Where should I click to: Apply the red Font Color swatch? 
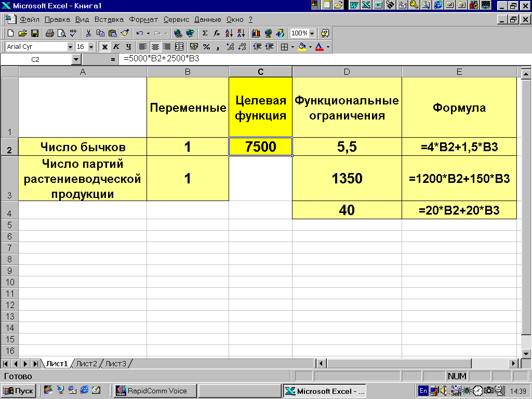(320, 47)
